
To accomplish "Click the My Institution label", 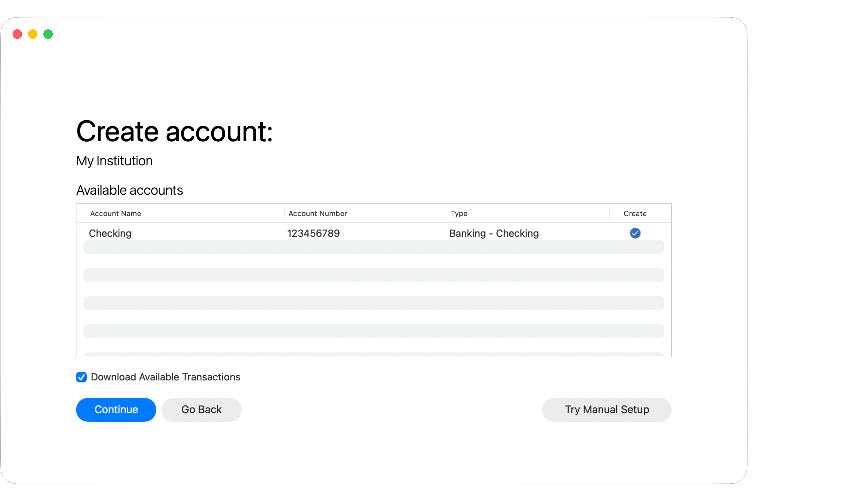I will (x=115, y=161).
